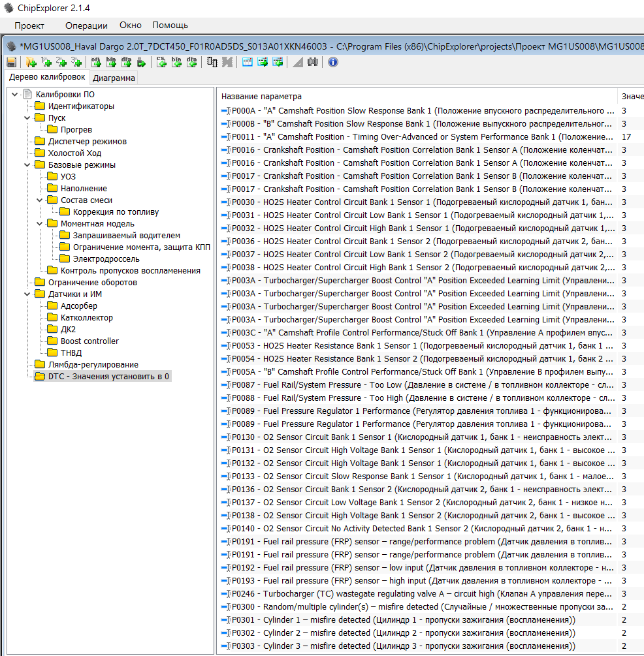Open the Операции menu
Image resolution: width=644 pixels, height=656 pixels.
[86, 25]
